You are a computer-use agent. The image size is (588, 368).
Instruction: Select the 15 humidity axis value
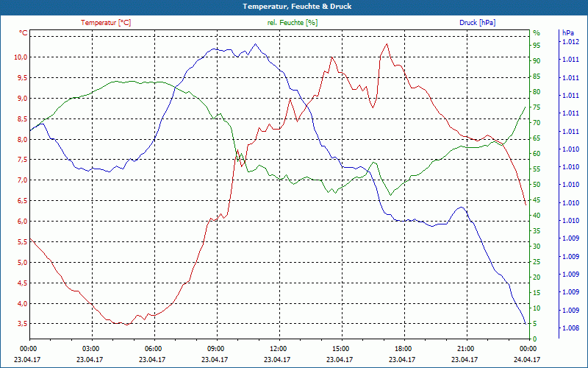click(537, 292)
